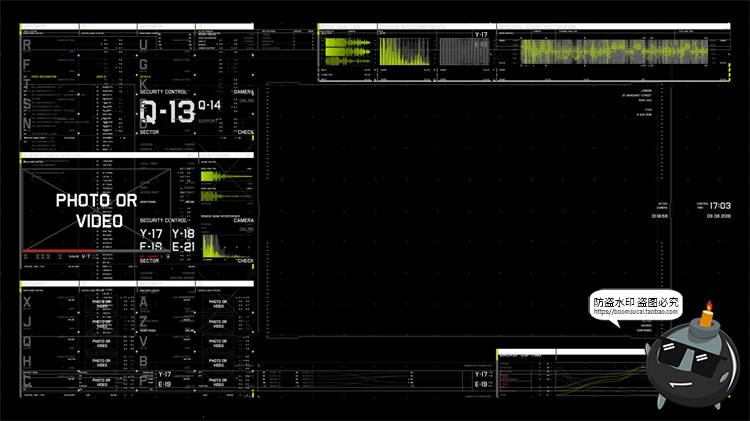Select the Q-14 sector label
The height and width of the screenshot is (421, 750).
[x=209, y=105]
